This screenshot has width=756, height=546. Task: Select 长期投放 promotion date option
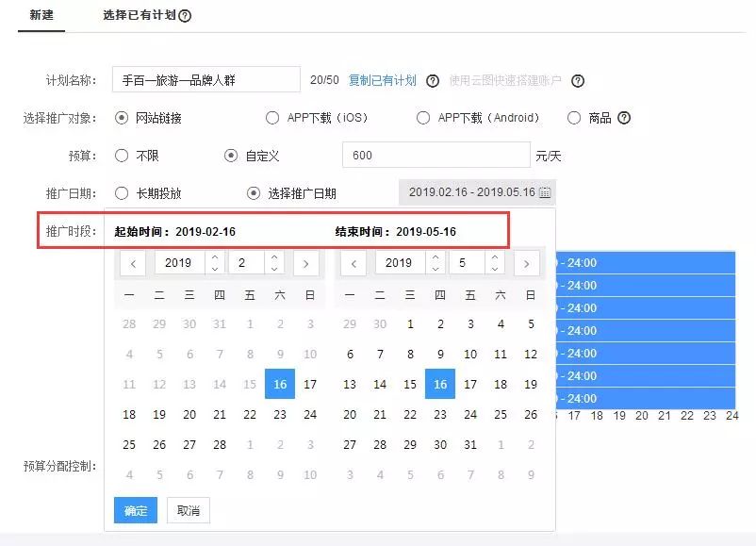pos(122,193)
